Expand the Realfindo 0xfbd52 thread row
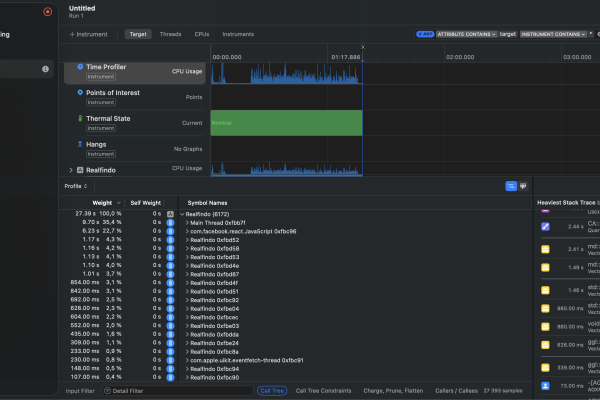 [187, 240]
